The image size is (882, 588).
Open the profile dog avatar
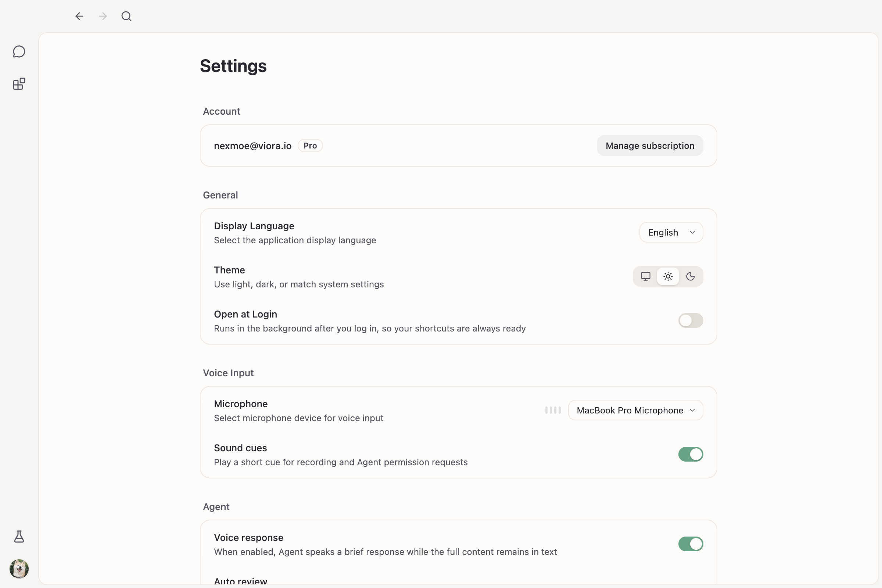click(x=19, y=569)
